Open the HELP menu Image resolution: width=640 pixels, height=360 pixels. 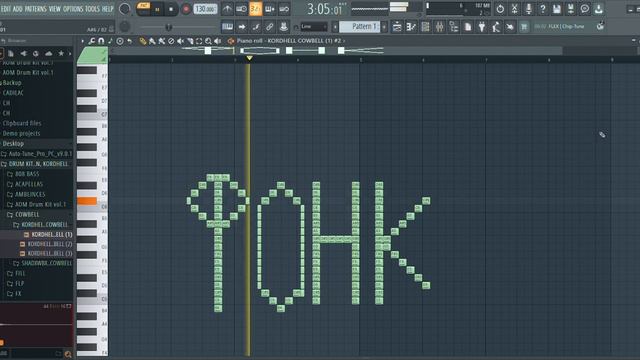pyautogui.click(x=107, y=9)
